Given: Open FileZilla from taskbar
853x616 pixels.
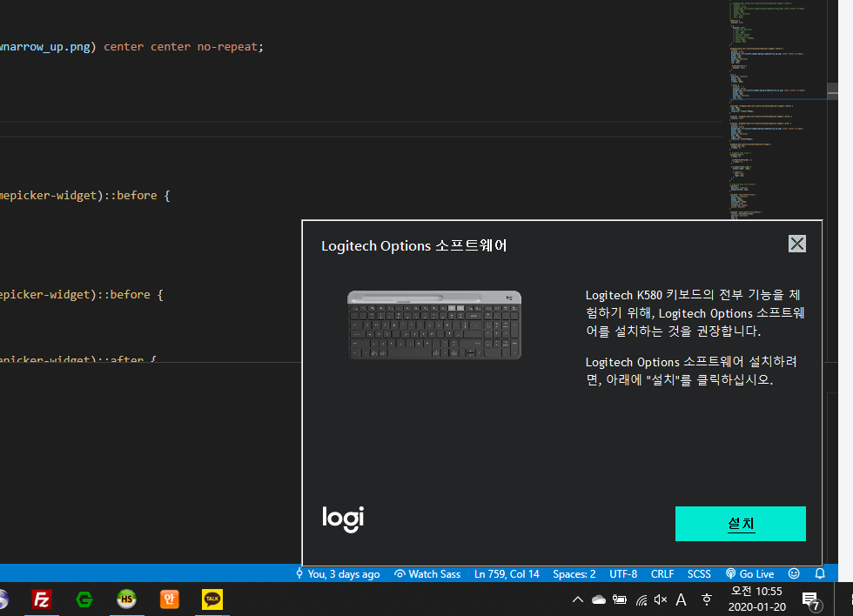Looking at the screenshot, I should click(x=42, y=599).
